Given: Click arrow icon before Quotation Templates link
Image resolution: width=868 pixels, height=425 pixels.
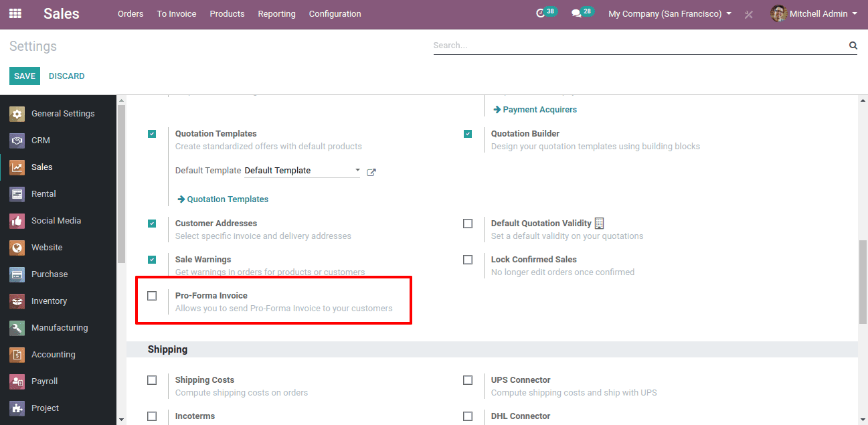Looking at the screenshot, I should tap(181, 199).
